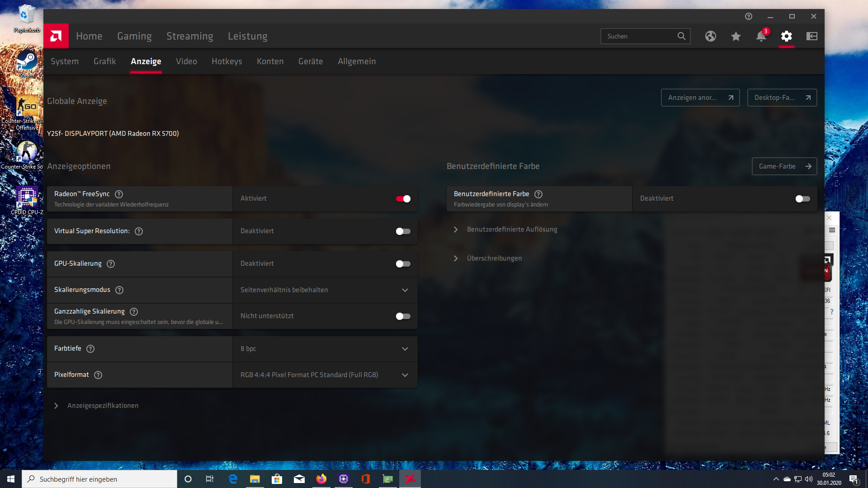The width and height of the screenshot is (868, 488).
Task: Toggle the Benutzerdefinierte Farbe switch
Action: point(802,199)
